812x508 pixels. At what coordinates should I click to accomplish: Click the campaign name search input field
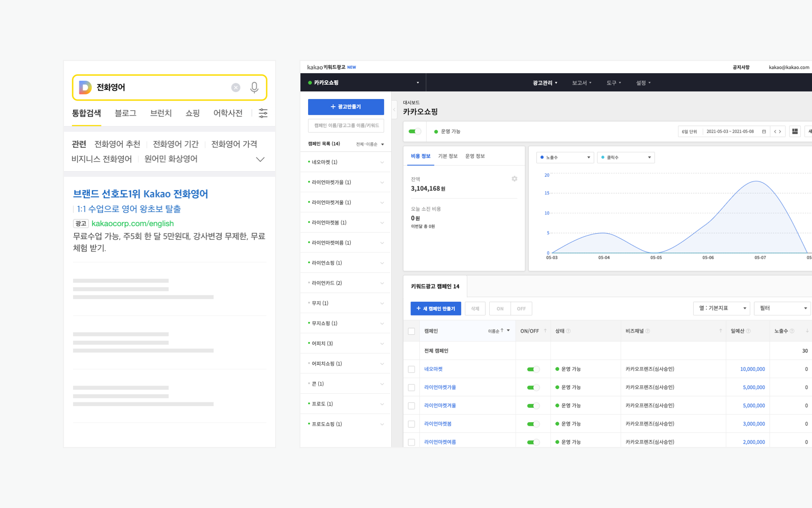pyautogui.click(x=346, y=125)
